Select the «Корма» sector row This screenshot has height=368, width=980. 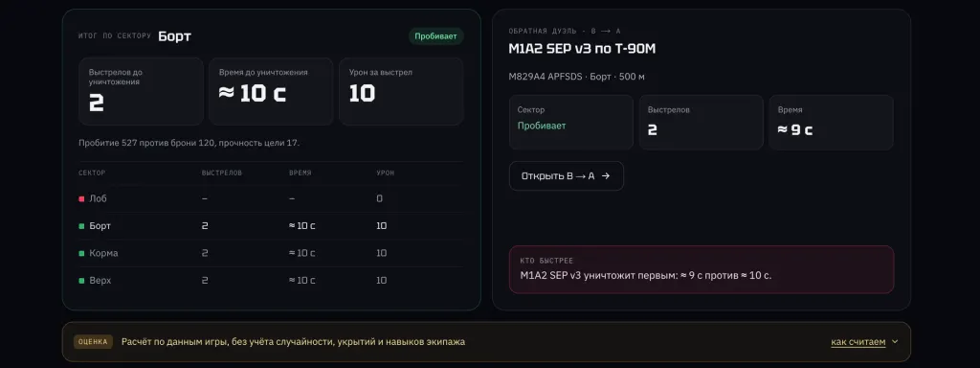pos(271,253)
